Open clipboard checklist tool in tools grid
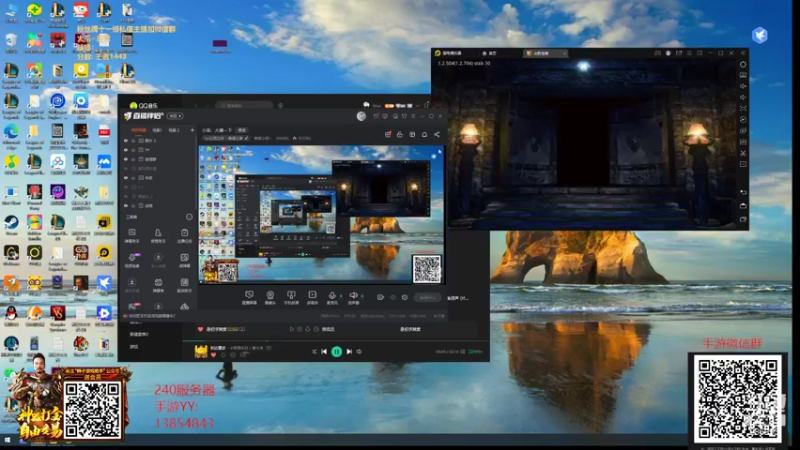800x450 pixels. pyautogui.click(x=184, y=235)
